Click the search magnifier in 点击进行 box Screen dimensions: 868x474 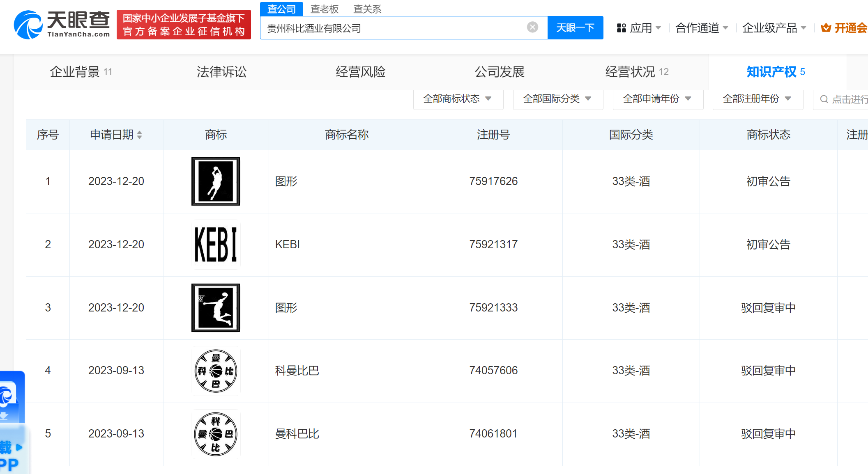[824, 99]
